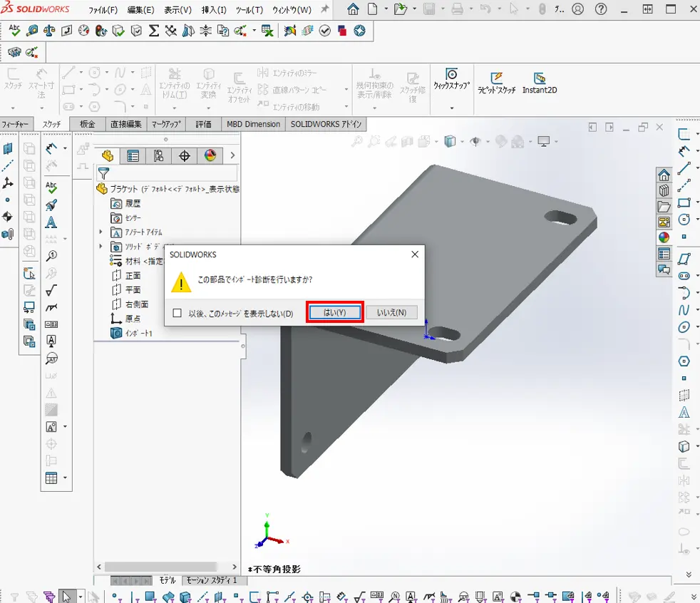Switch to the 板金 tab
This screenshot has height=603, width=700.
tap(87, 124)
